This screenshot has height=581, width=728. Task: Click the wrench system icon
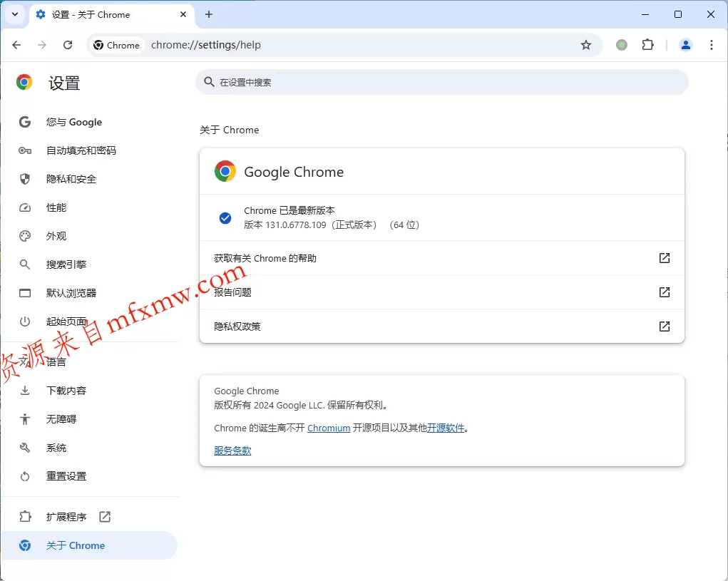click(x=25, y=448)
